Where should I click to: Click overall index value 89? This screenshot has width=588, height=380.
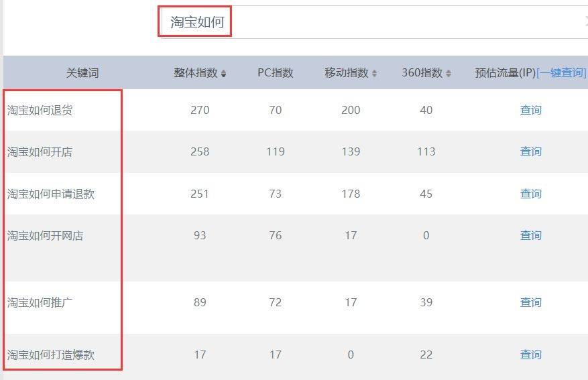pyautogui.click(x=200, y=302)
